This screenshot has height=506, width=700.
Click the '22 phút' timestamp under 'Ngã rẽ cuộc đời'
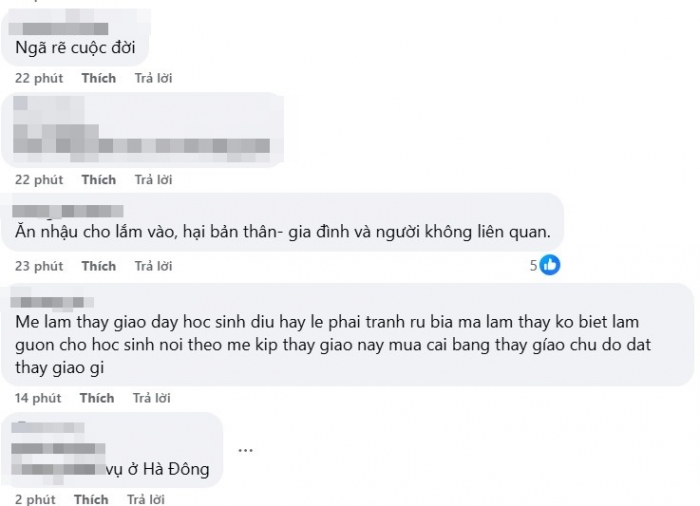pos(39,78)
